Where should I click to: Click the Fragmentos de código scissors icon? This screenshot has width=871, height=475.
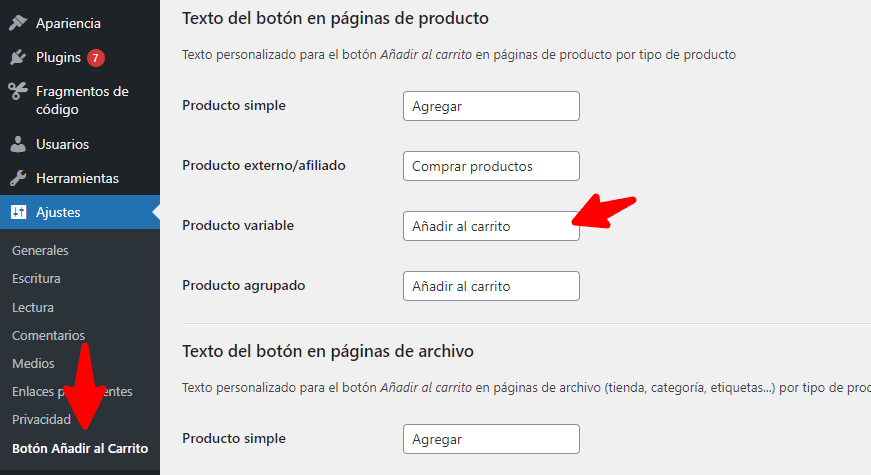[18, 91]
